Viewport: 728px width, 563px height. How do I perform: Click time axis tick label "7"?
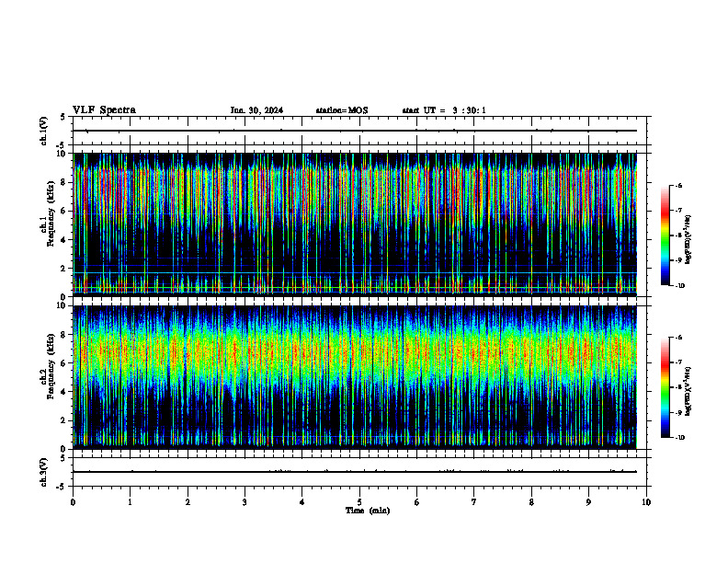point(474,502)
